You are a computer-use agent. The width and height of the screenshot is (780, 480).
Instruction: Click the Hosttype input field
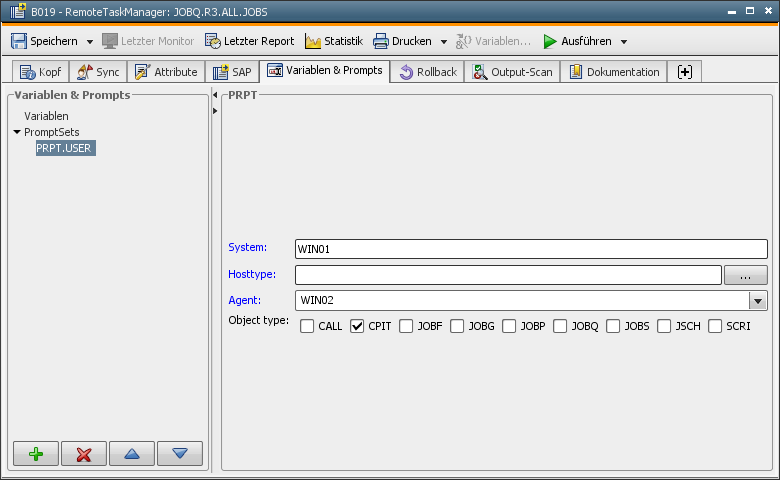(x=508, y=275)
